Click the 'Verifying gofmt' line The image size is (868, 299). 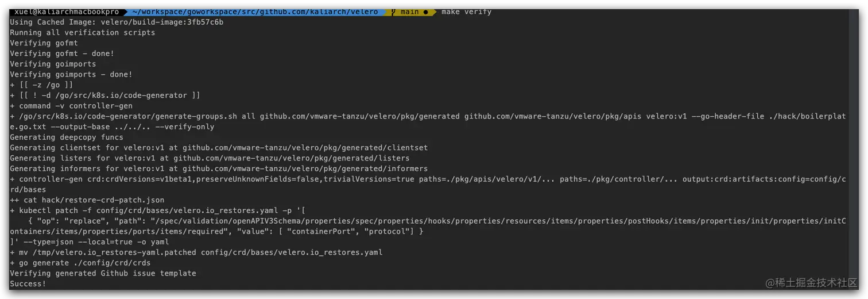(x=44, y=43)
